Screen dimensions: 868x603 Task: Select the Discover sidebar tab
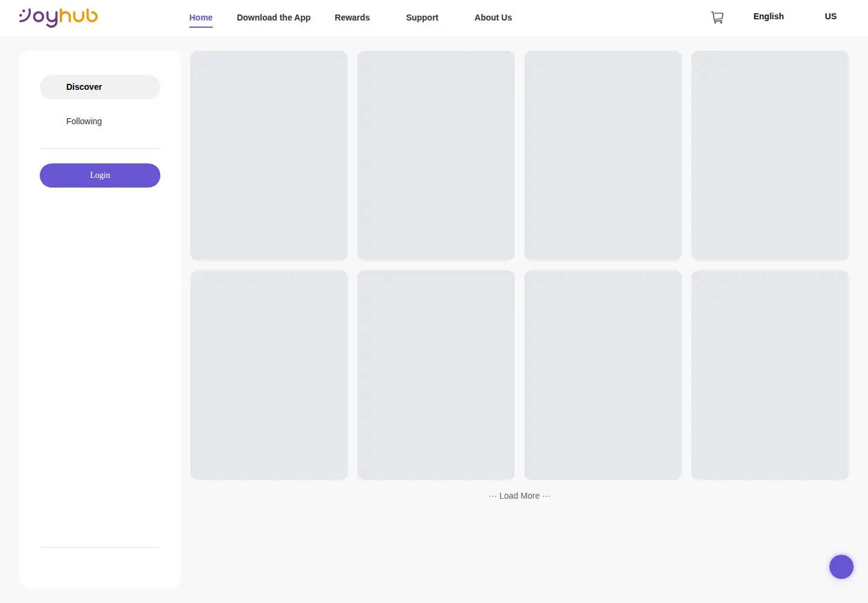(100, 87)
